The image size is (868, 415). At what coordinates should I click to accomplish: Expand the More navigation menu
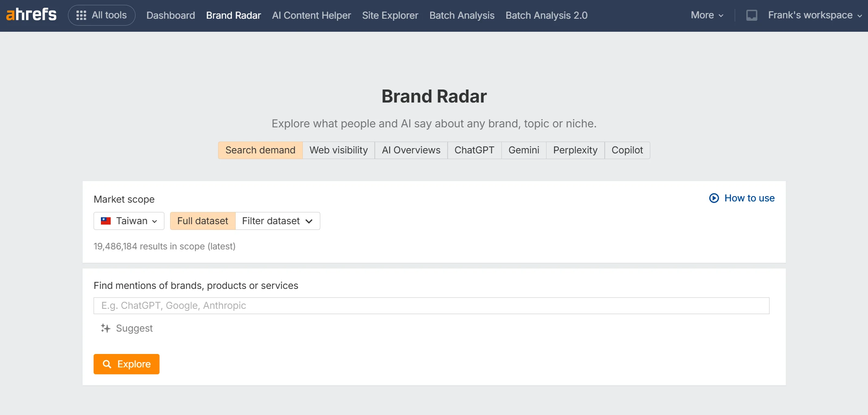707,15
